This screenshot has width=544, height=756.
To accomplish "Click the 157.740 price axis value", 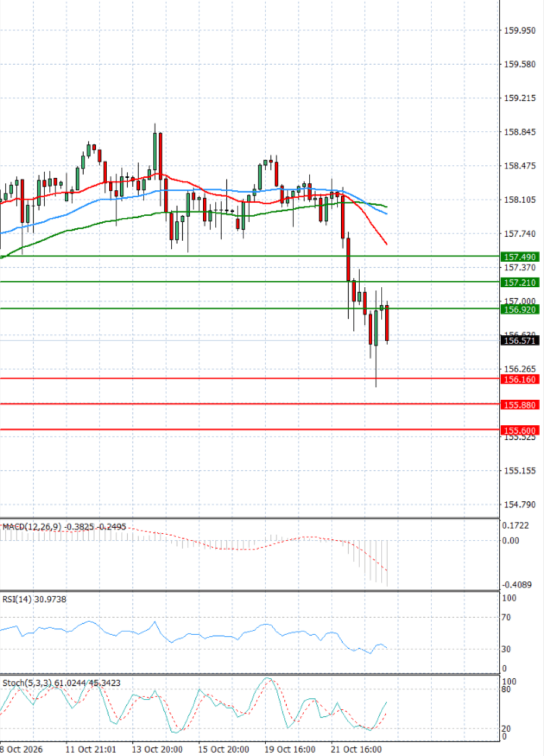I will point(520,233).
